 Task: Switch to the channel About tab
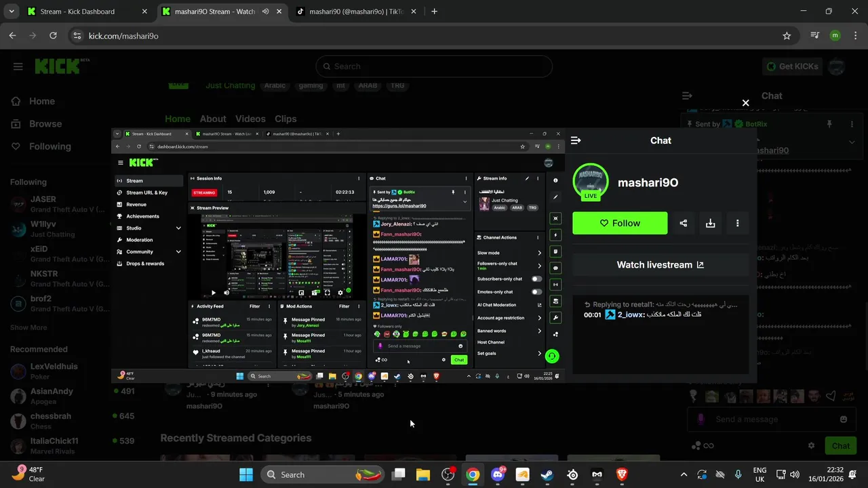213,119
